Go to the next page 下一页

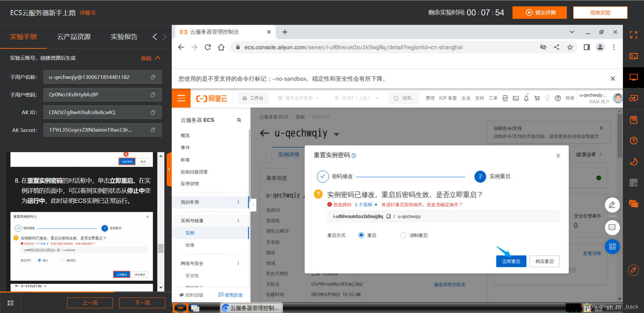click(x=142, y=303)
